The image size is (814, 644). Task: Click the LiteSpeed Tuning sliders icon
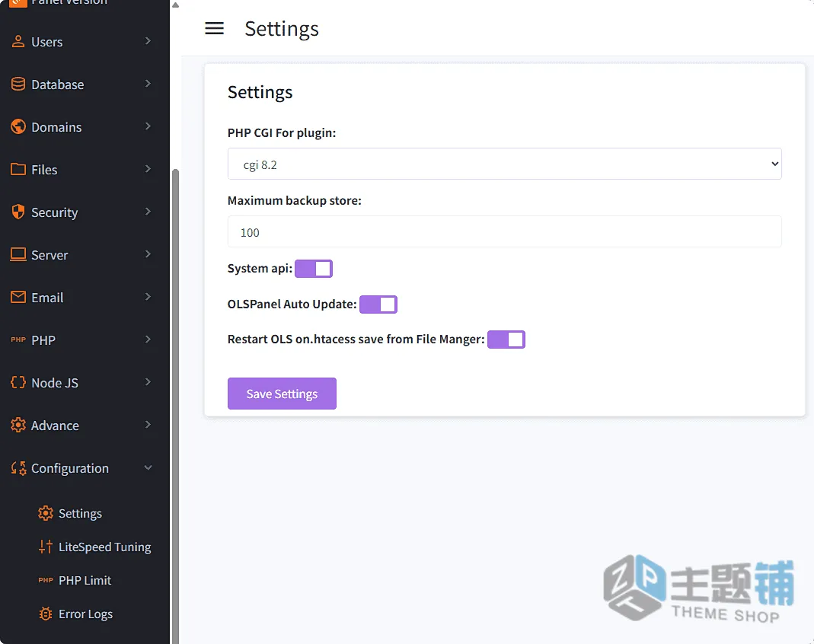(x=46, y=547)
